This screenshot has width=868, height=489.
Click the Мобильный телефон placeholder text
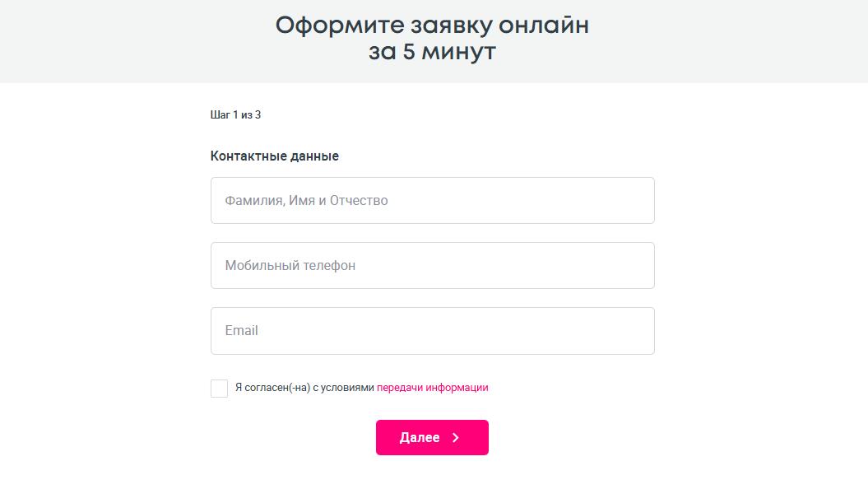(x=290, y=266)
